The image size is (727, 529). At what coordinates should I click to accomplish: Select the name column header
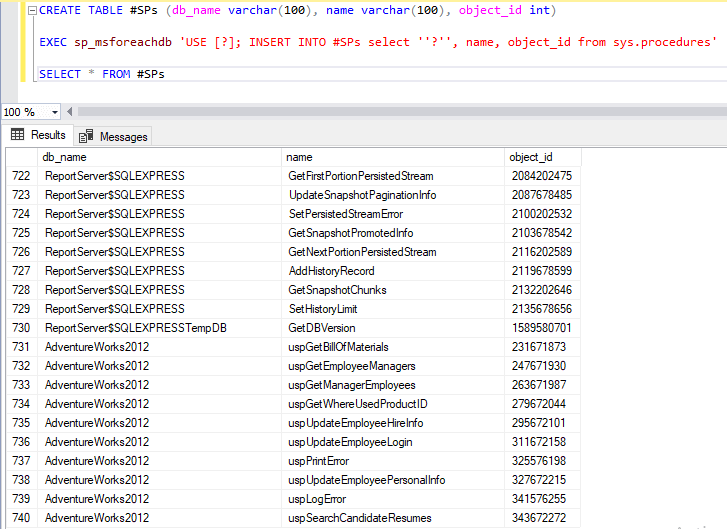coord(392,157)
